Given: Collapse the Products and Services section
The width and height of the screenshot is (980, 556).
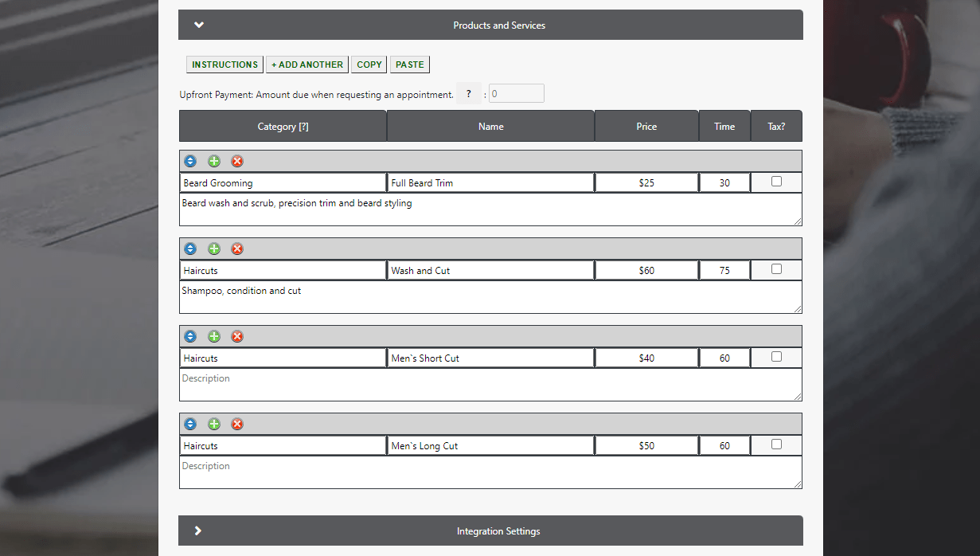Looking at the screenshot, I should coord(199,25).
